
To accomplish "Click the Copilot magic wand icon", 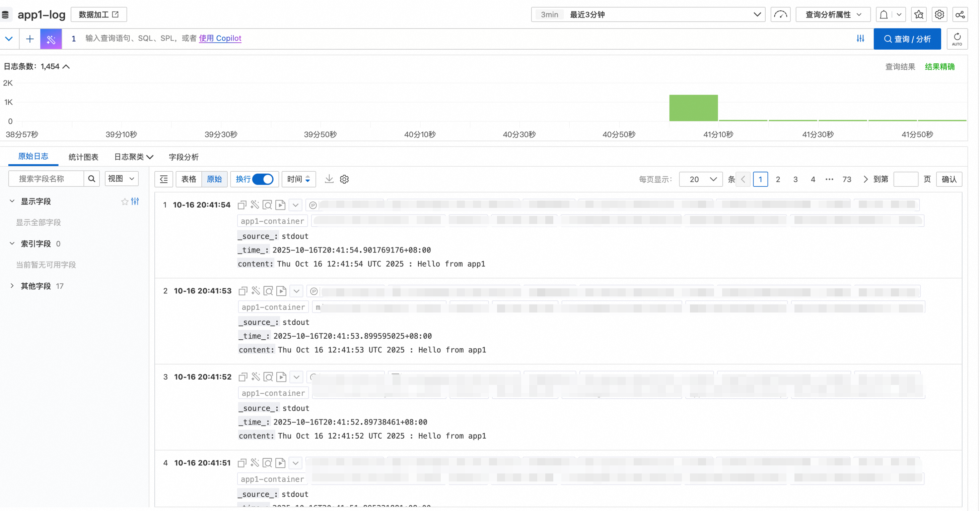I will click(51, 39).
